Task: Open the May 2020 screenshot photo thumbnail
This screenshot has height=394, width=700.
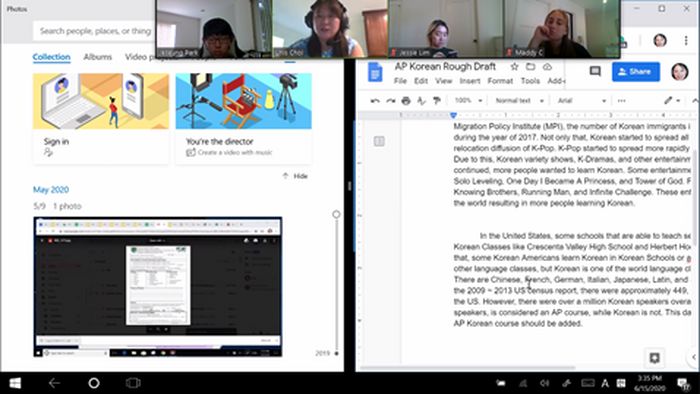Action: [x=158, y=286]
